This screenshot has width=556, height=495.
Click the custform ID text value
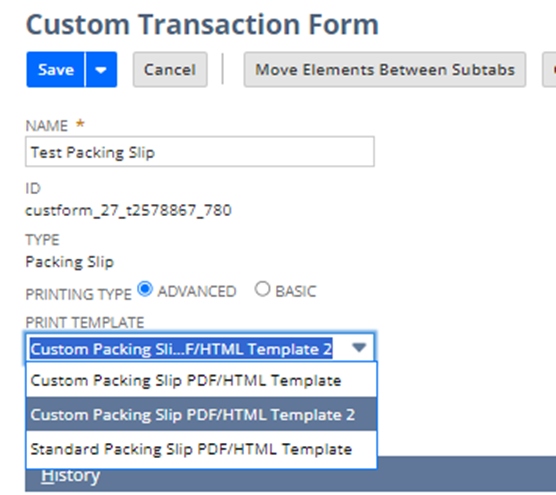click(x=128, y=211)
